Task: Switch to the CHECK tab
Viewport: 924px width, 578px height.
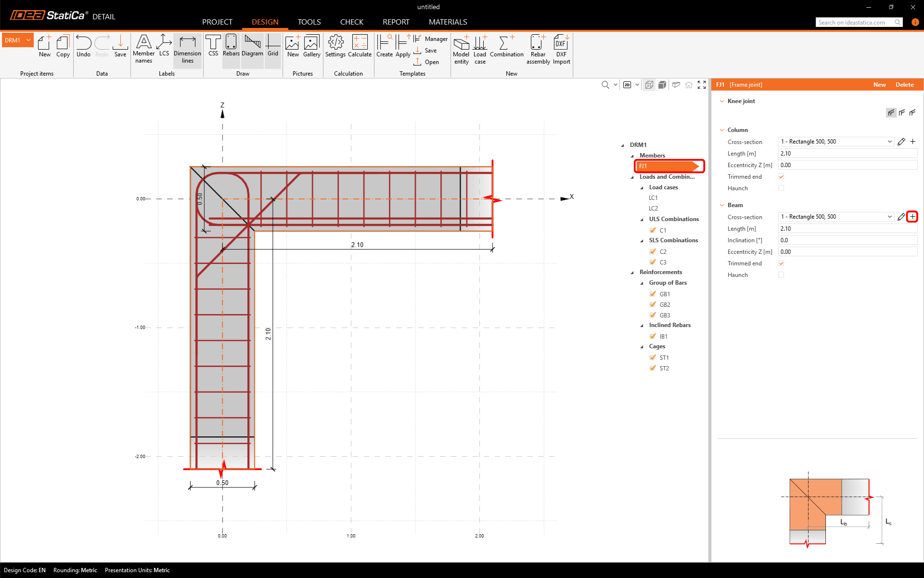Action: [x=351, y=22]
